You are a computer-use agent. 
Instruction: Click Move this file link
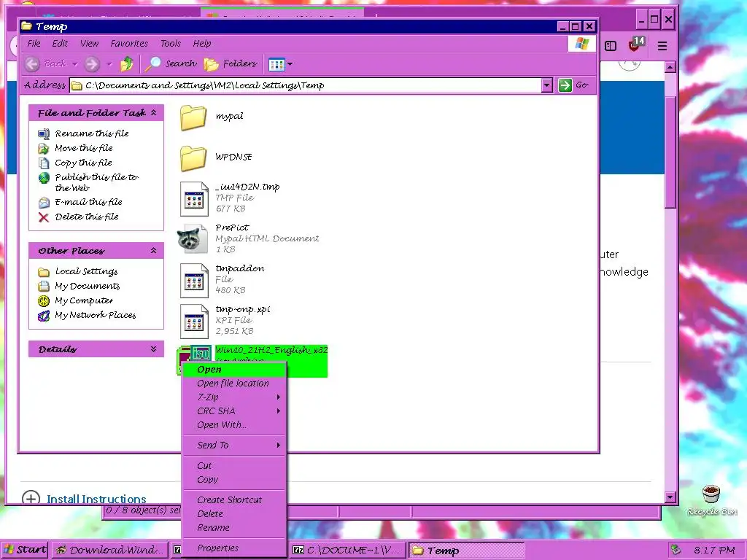pos(84,148)
